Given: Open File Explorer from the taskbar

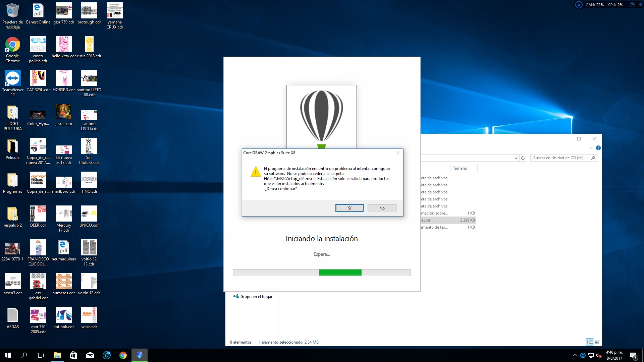Looking at the screenshot, I should coord(57,355).
